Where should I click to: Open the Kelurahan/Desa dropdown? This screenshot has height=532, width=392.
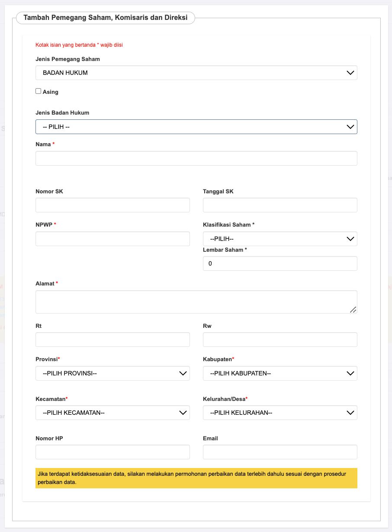click(280, 413)
